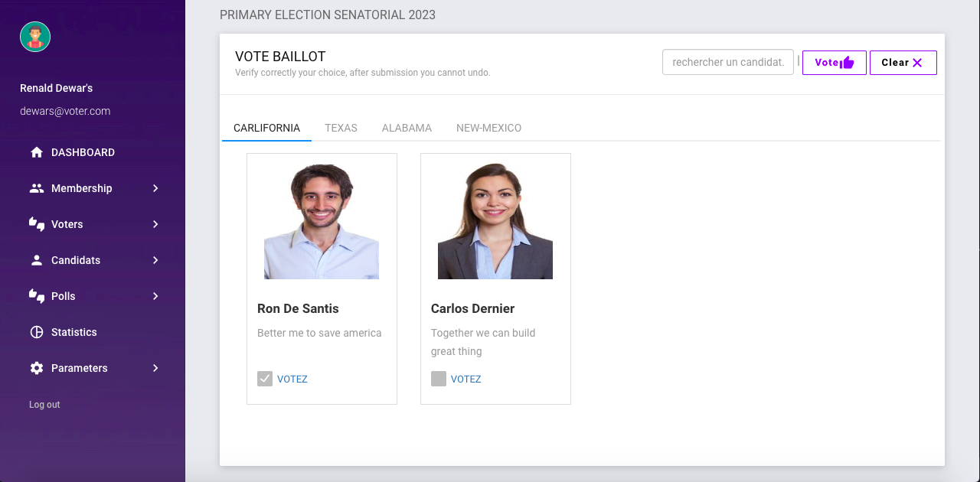The height and width of the screenshot is (482, 980).
Task: Click the Voters thumbs icon in sidebar
Action: pyautogui.click(x=37, y=223)
